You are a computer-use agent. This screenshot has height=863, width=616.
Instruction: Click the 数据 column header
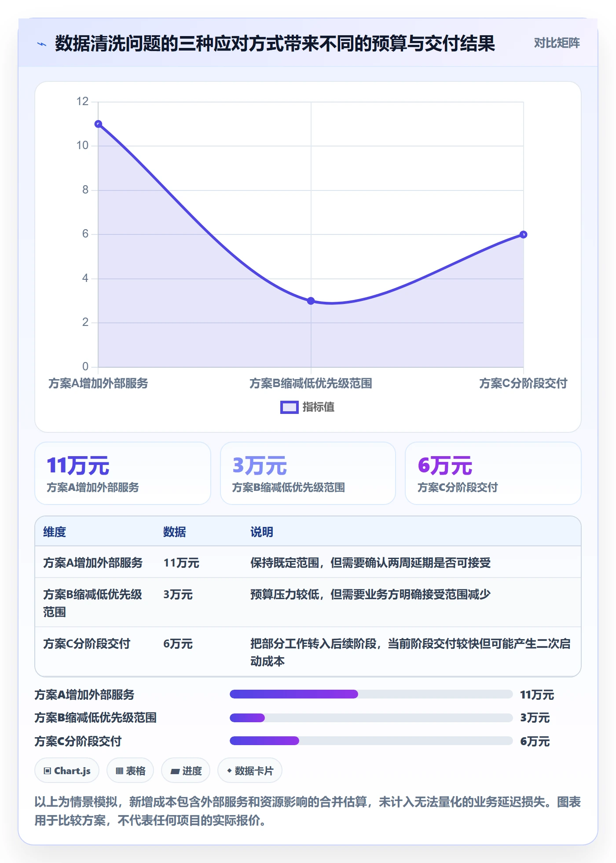175,532
